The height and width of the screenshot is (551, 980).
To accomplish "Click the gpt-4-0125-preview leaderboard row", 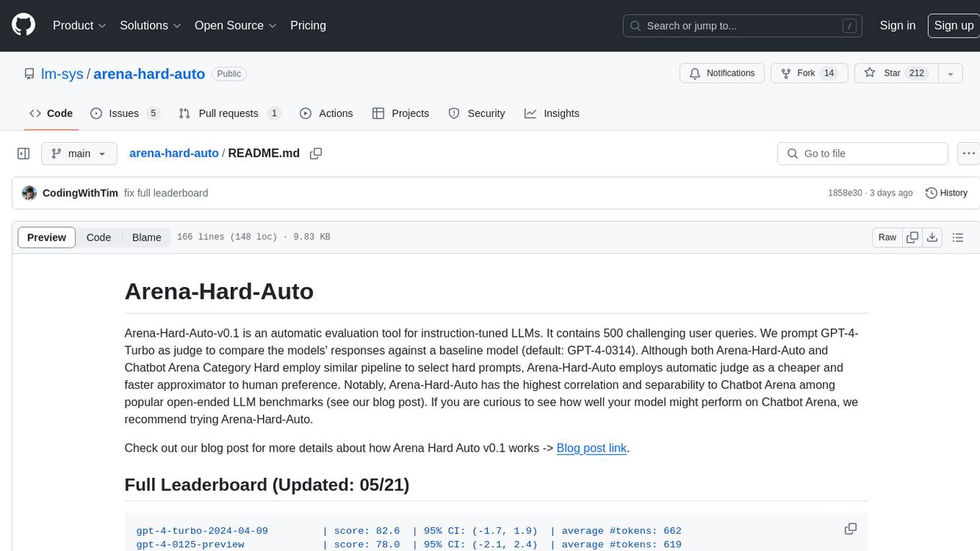I will tap(409, 545).
